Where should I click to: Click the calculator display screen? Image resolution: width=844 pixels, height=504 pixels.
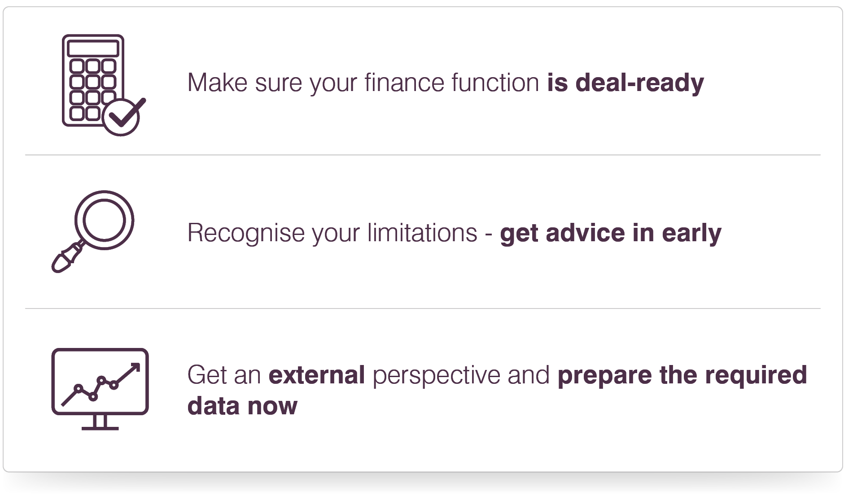coord(93,48)
